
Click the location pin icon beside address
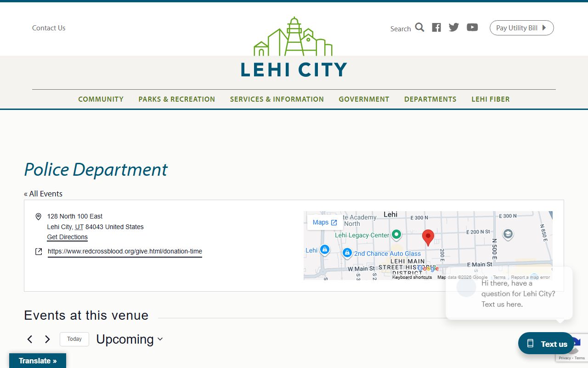point(39,217)
